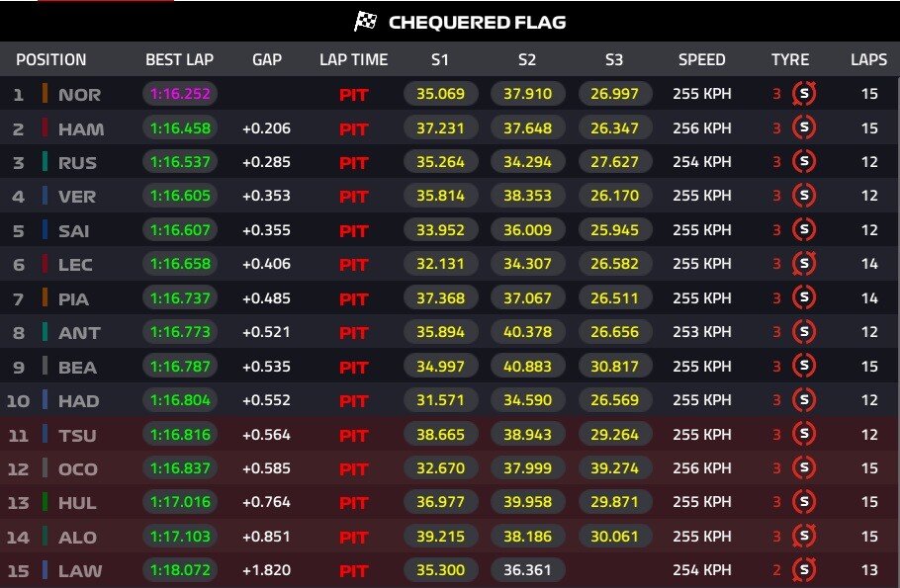Click Hulkenberg's soft tyre icon
Image resolution: width=900 pixels, height=588 pixels.
click(x=804, y=502)
